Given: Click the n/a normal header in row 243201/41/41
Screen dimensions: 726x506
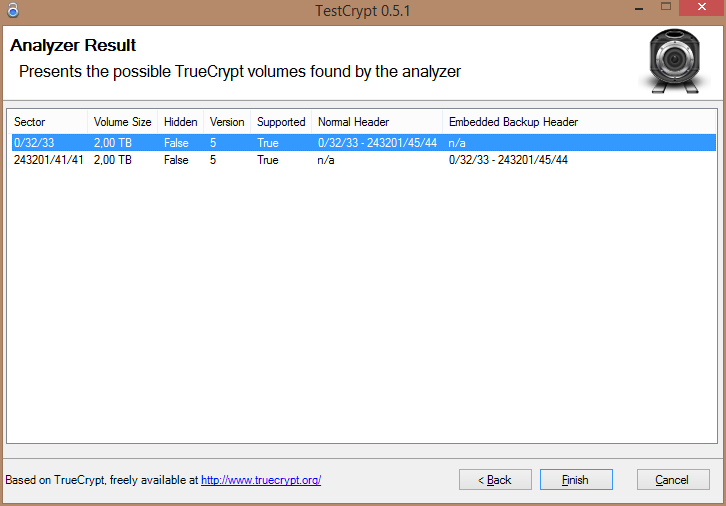Looking at the screenshot, I should pos(326,160).
